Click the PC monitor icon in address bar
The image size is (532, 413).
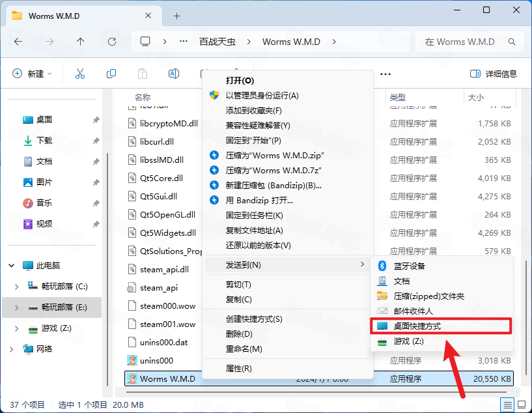(145, 42)
